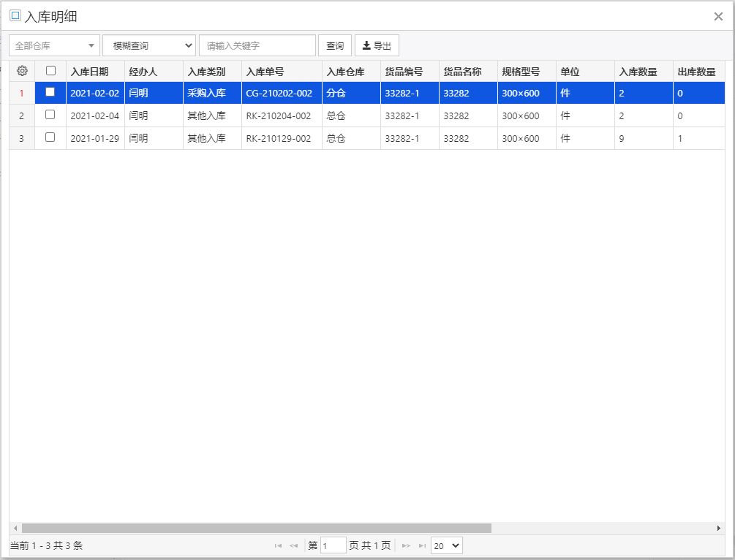
Task: Sort by 入库日期 column header
Action: pyautogui.click(x=95, y=72)
